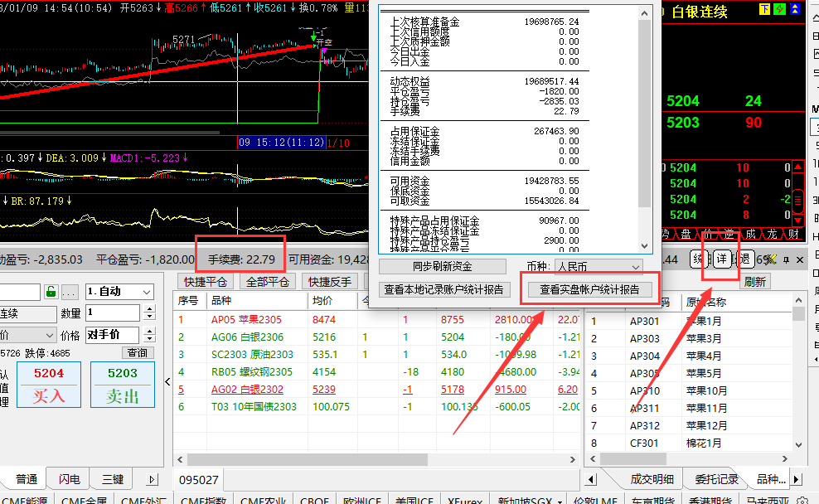The width and height of the screenshot is (819, 504).
Task: Click the 买入 buy button at 5204
Action: [x=49, y=384]
